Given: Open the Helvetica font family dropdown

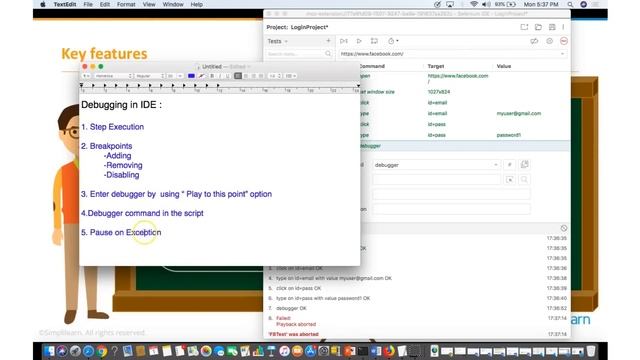Looking at the screenshot, I should (x=114, y=76).
